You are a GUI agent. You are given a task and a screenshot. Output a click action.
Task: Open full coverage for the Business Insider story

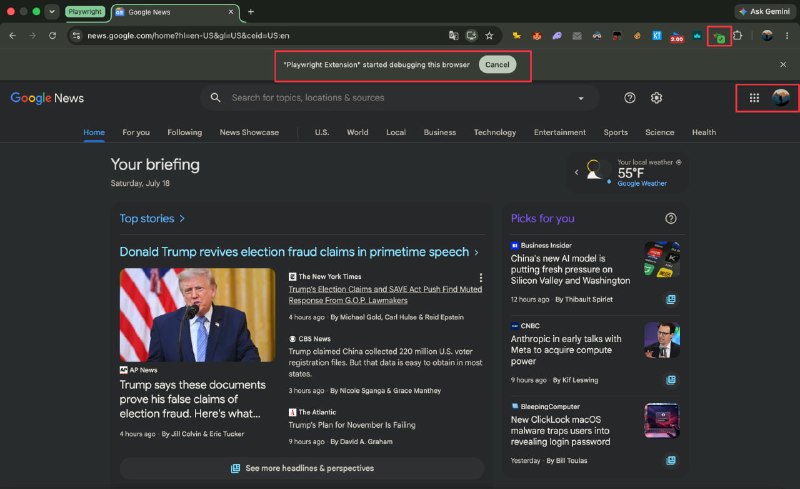(671, 300)
